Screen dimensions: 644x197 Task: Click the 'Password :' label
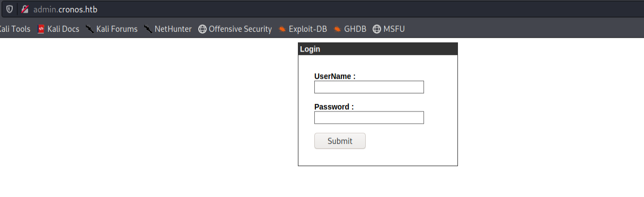point(334,107)
